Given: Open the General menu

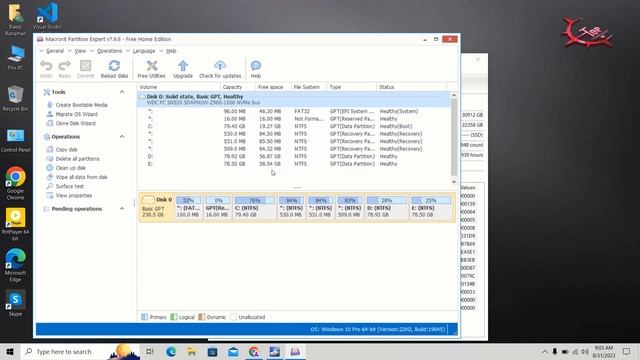Looking at the screenshot, I should click(55, 51).
